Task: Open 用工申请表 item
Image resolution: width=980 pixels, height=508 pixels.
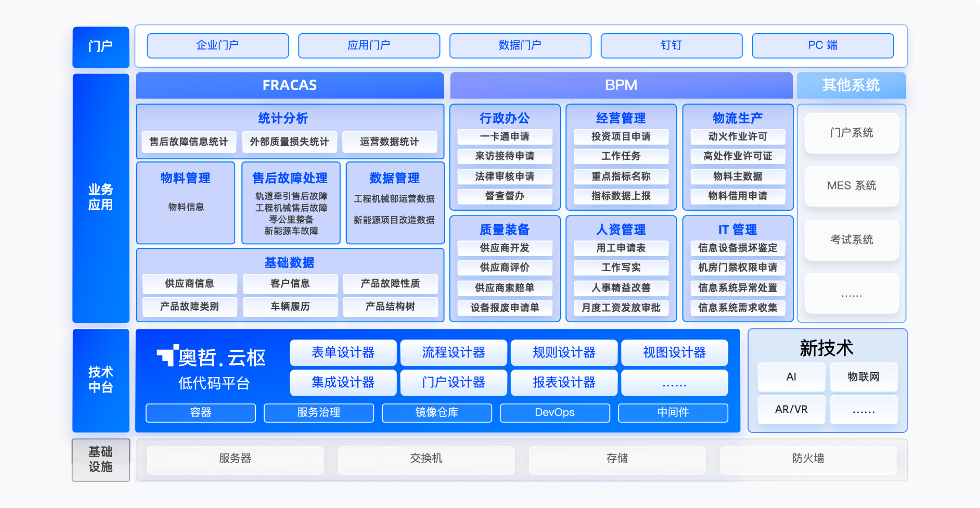Action: [x=621, y=248]
